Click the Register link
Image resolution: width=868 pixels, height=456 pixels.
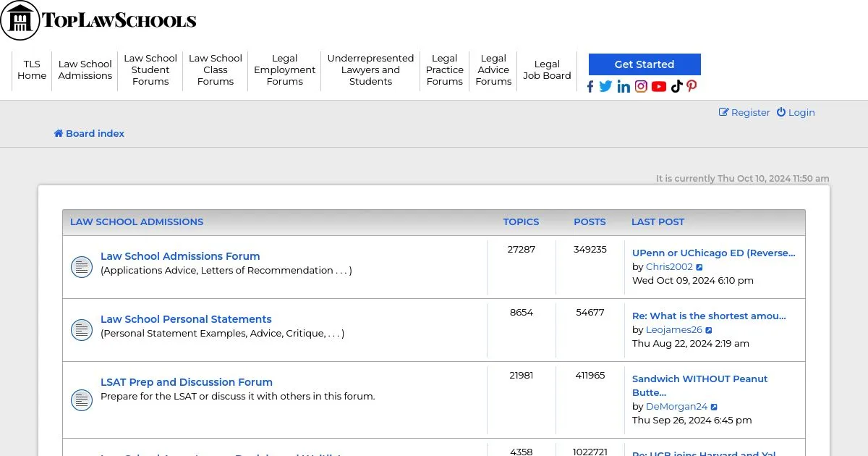pyautogui.click(x=744, y=112)
